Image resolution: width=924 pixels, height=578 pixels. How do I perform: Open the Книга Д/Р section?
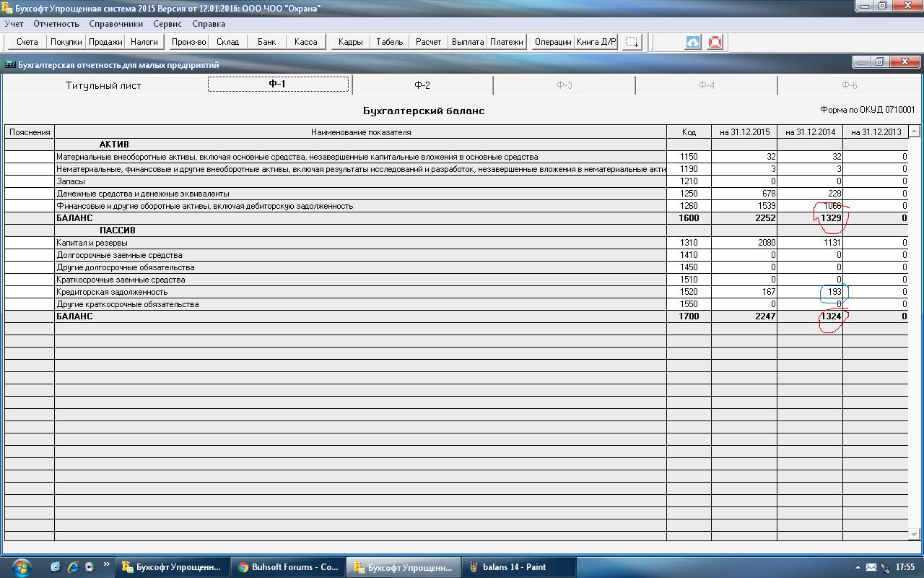point(596,42)
